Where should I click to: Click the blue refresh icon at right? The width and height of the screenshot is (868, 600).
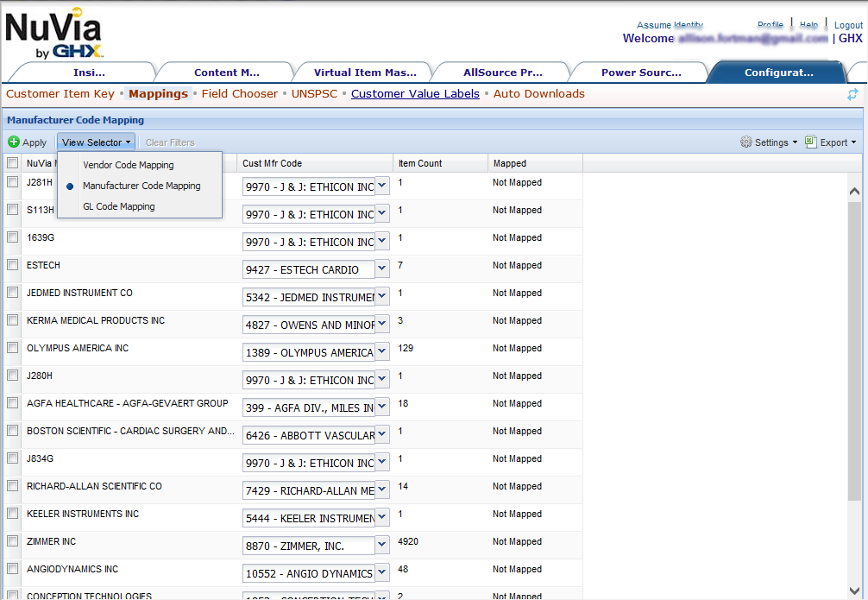coord(852,94)
